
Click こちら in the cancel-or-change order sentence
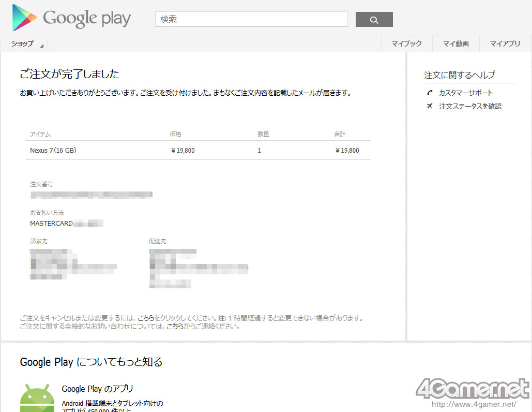[x=146, y=318]
